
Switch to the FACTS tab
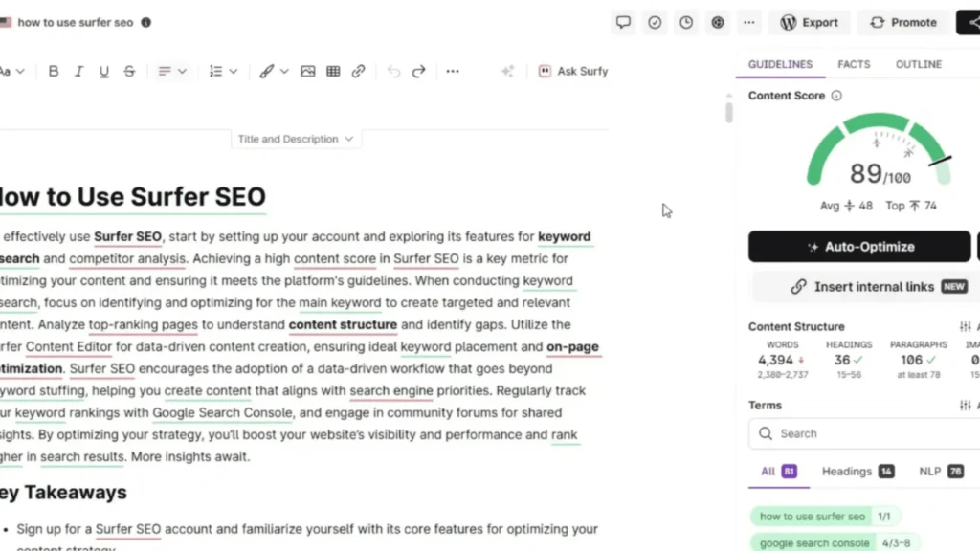(854, 63)
